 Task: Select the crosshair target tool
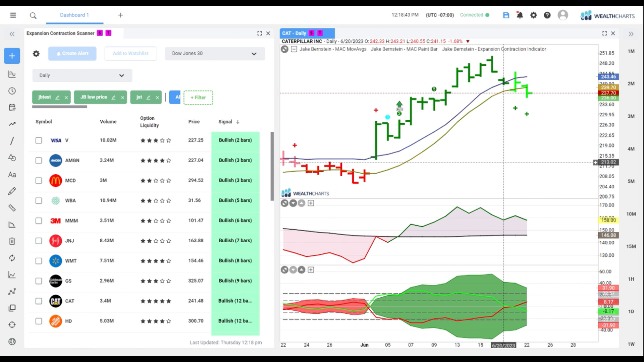(12, 325)
